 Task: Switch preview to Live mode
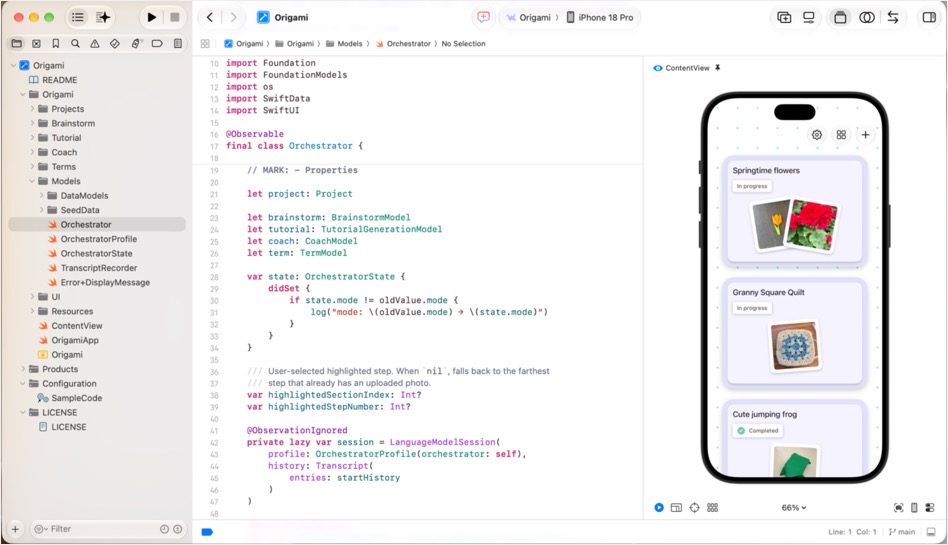pyautogui.click(x=659, y=508)
